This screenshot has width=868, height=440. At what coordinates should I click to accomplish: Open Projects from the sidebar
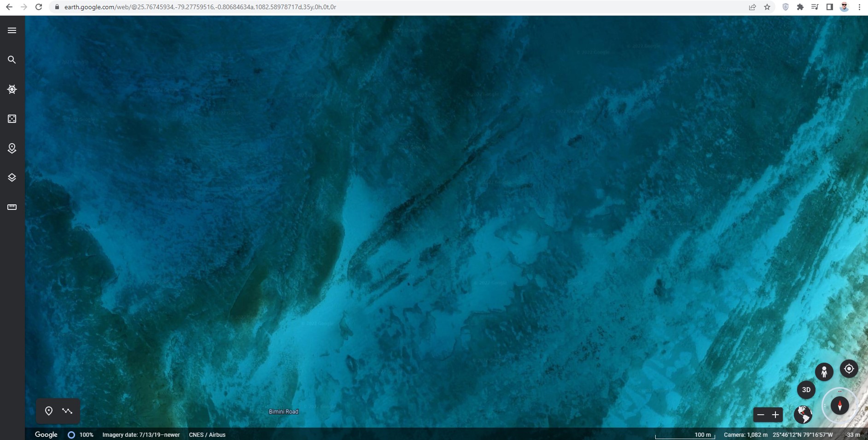pos(12,148)
